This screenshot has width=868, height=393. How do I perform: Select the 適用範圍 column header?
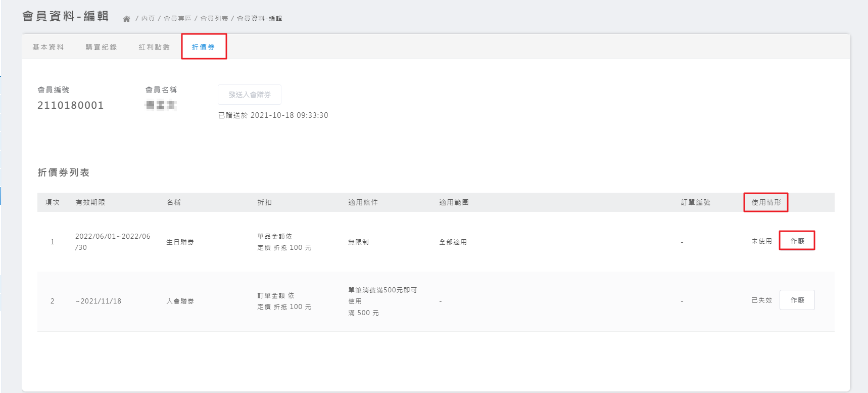click(x=454, y=202)
